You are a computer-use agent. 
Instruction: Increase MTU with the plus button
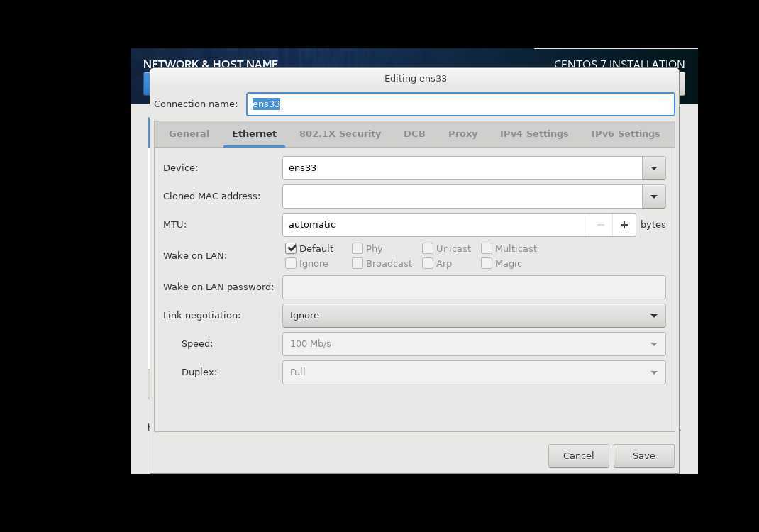(x=624, y=225)
